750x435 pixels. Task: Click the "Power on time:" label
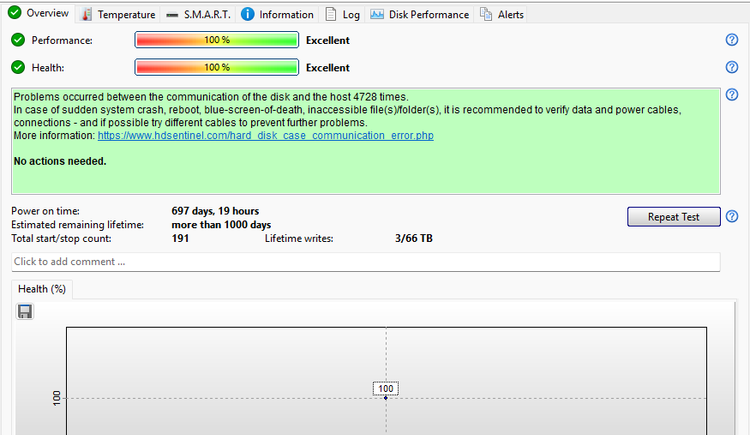click(x=45, y=211)
